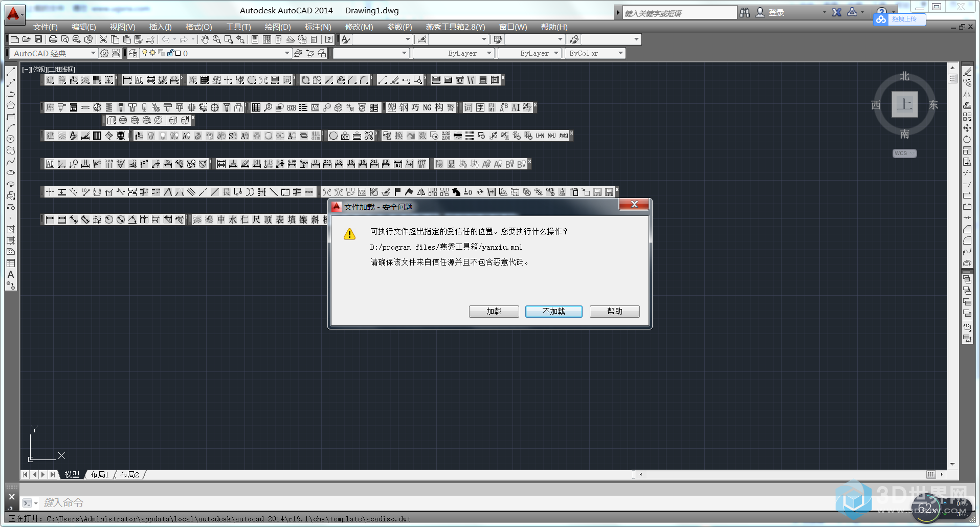Expand the layer 0 dropdown list
The width and height of the screenshot is (980, 527).
287,53
